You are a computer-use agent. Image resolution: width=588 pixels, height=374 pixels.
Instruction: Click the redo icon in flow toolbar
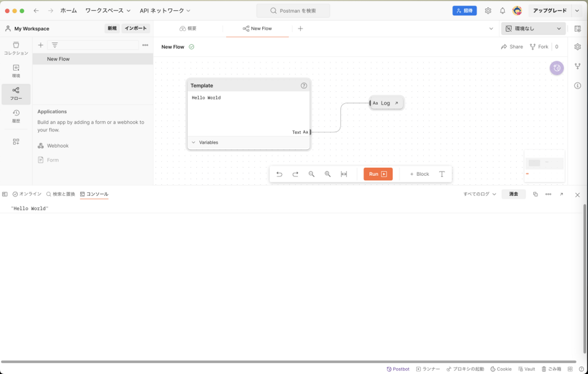click(295, 174)
